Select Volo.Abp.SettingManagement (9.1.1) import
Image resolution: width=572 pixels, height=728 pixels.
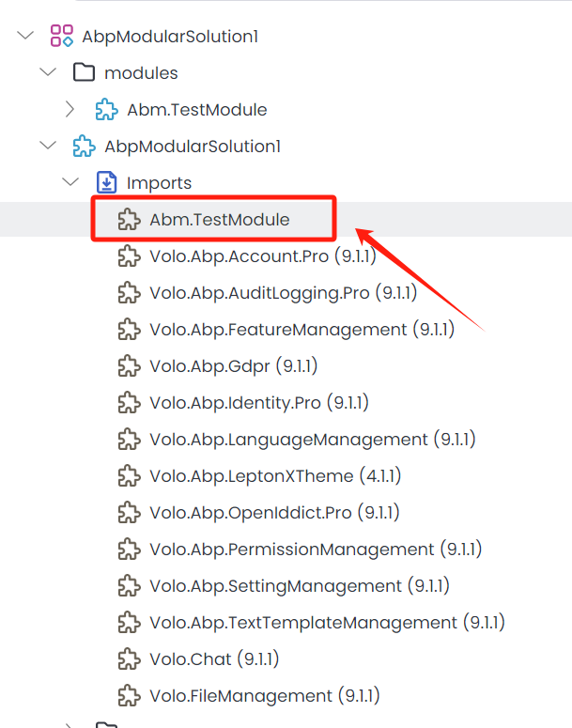[299, 586]
